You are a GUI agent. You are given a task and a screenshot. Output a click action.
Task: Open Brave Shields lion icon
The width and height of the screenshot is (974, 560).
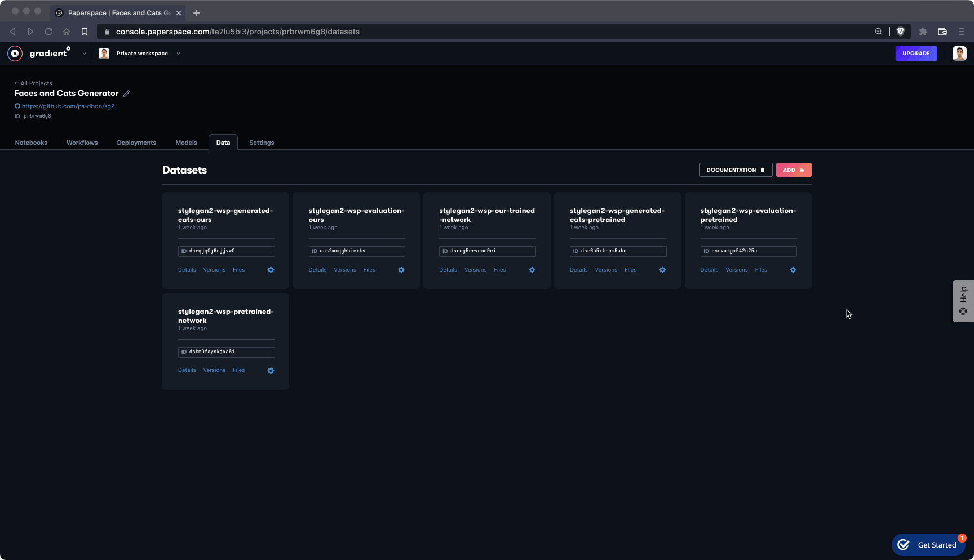(901, 32)
